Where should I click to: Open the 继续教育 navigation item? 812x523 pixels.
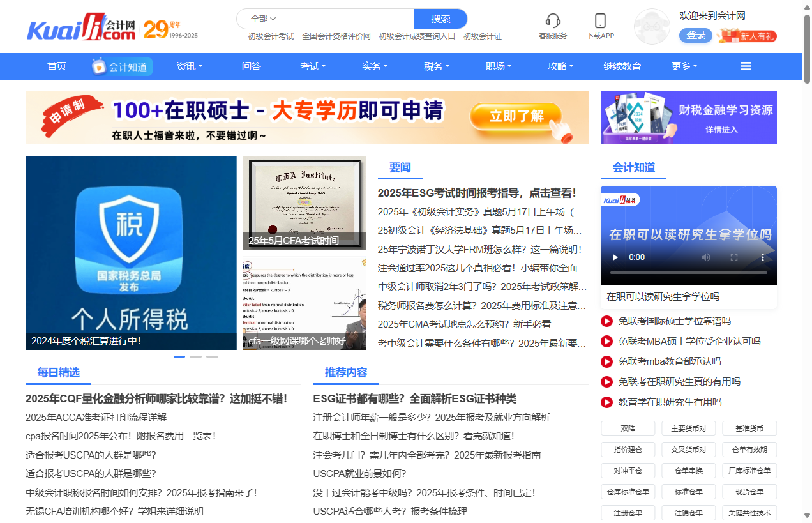(x=622, y=66)
